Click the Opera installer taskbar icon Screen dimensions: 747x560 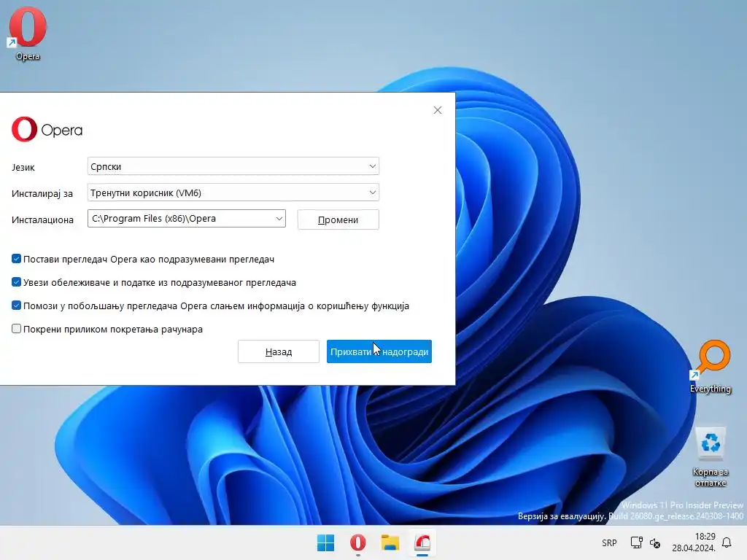pyautogui.click(x=422, y=542)
